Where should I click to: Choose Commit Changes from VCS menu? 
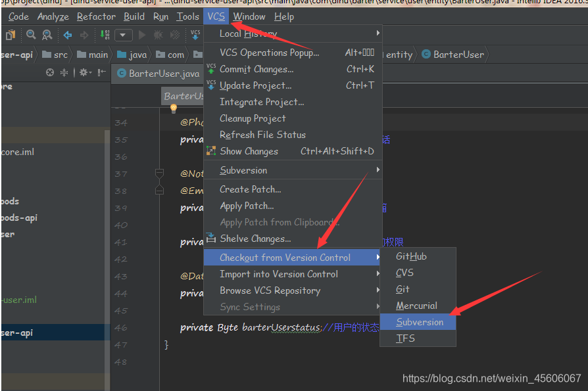coord(293,69)
